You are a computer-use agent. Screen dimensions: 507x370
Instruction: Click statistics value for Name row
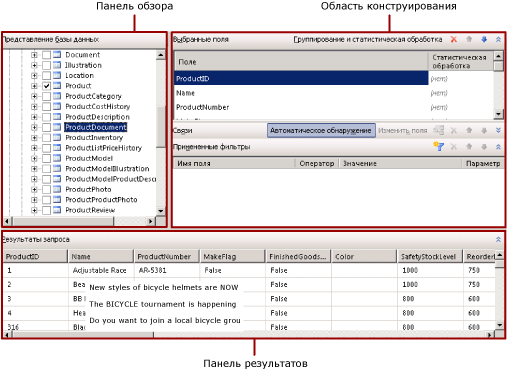(x=439, y=93)
